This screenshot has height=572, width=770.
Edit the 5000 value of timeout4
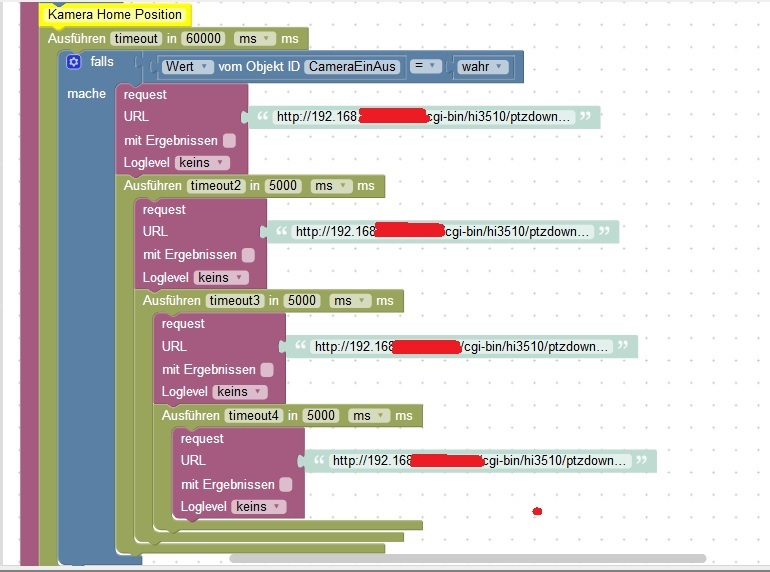click(321, 415)
